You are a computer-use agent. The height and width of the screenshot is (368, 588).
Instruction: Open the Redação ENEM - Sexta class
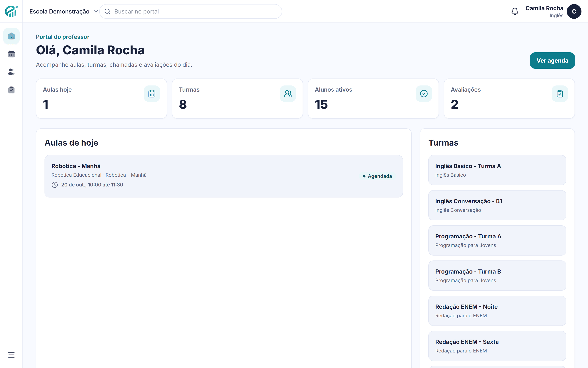(x=497, y=346)
